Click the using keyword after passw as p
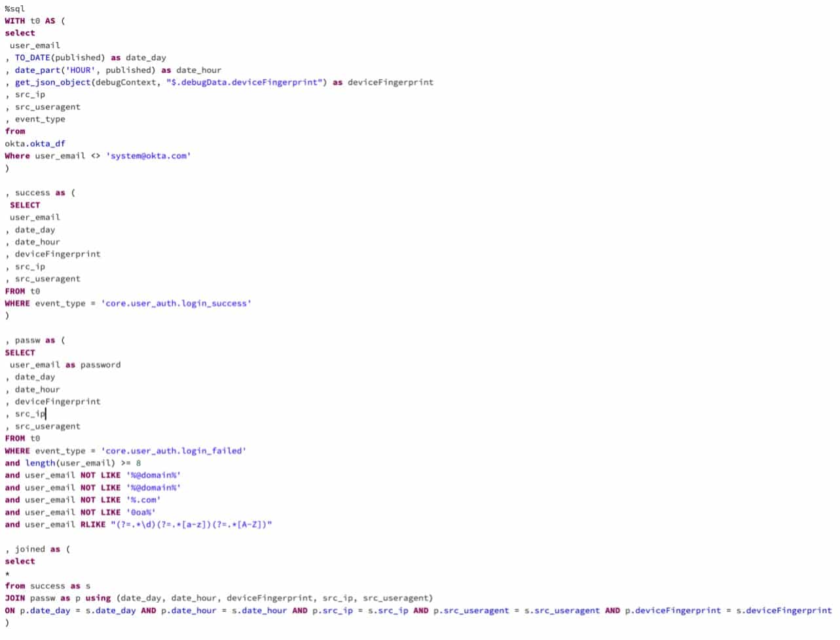Viewport: 840px width, 640px height. point(98,598)
